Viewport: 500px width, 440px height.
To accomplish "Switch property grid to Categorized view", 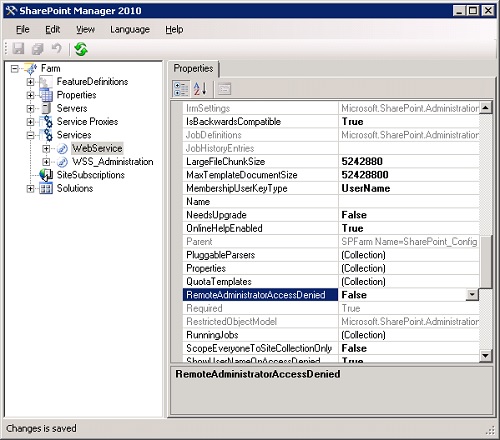I will pyautogui.click(x=181, y=89).
